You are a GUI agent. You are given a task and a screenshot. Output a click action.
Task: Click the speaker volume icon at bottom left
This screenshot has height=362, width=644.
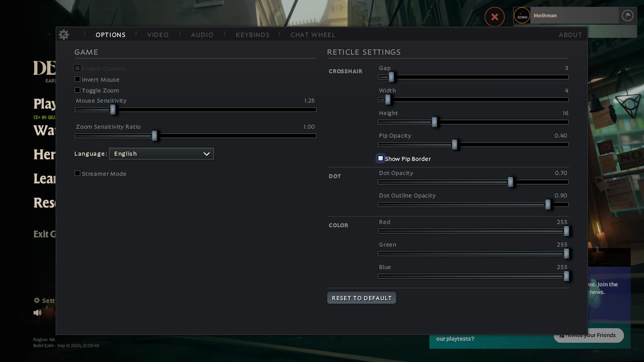(x=37, y=313)
